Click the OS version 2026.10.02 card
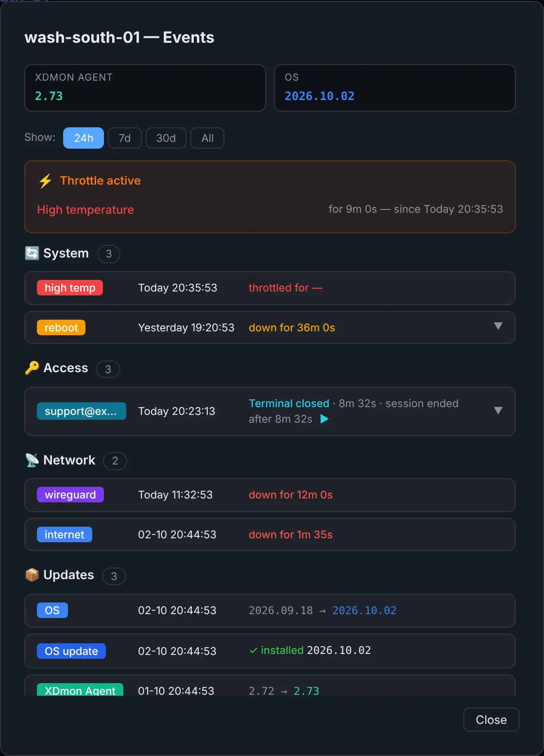 click(x=395, y=88)
